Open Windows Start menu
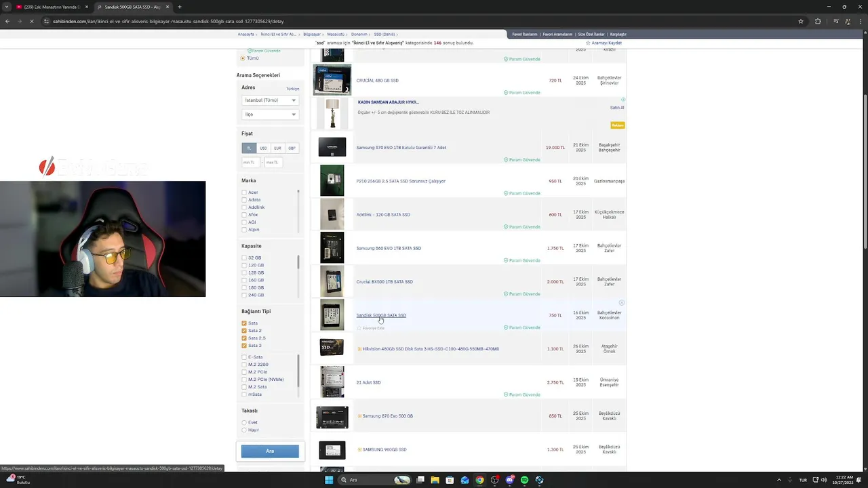Screen dimensions: 868x488 pos(329,480)
